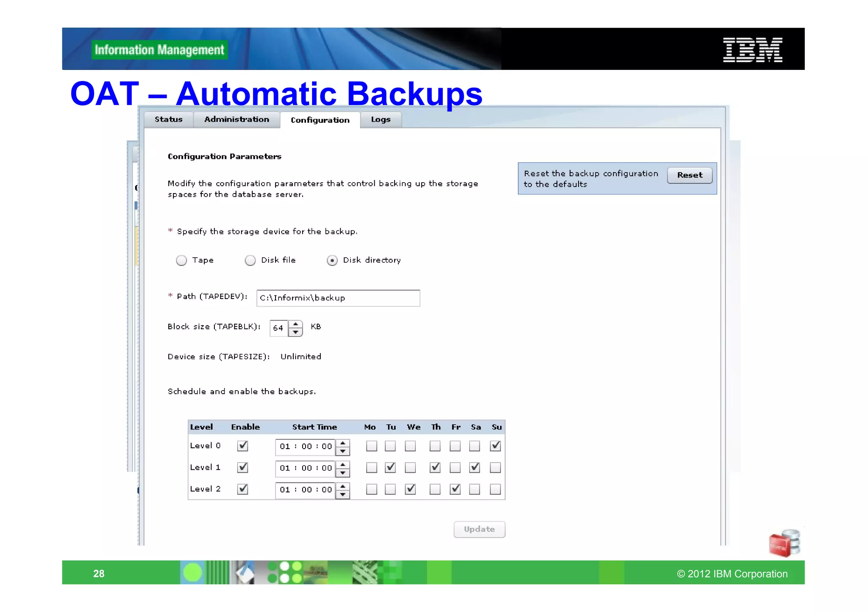Select the Disk directory radio button

[x=332, y=260]
